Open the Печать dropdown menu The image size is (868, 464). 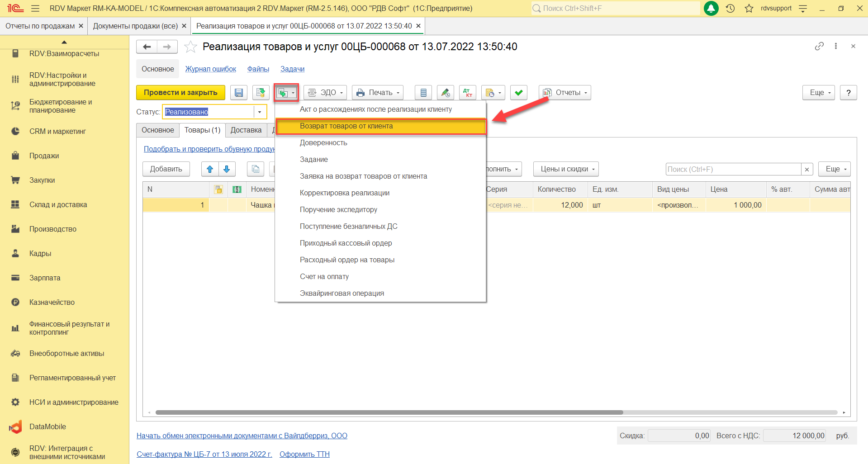(x=378, y=93)
